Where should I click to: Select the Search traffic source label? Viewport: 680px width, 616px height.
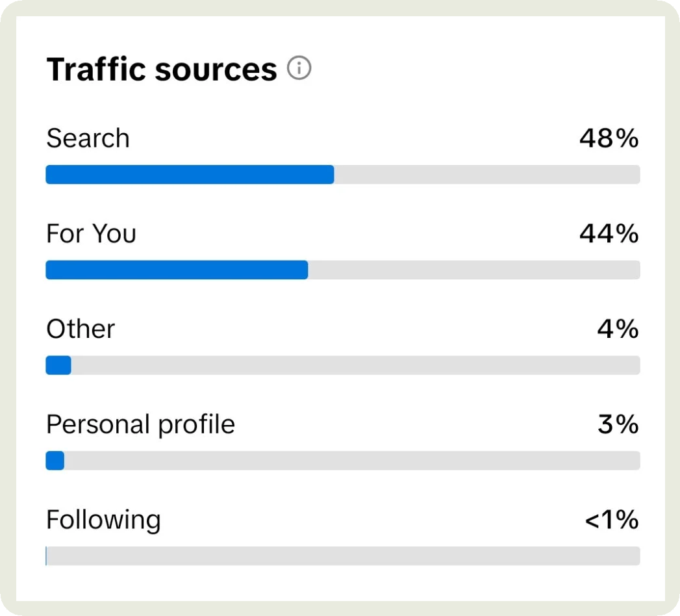[x=88, y=138]
